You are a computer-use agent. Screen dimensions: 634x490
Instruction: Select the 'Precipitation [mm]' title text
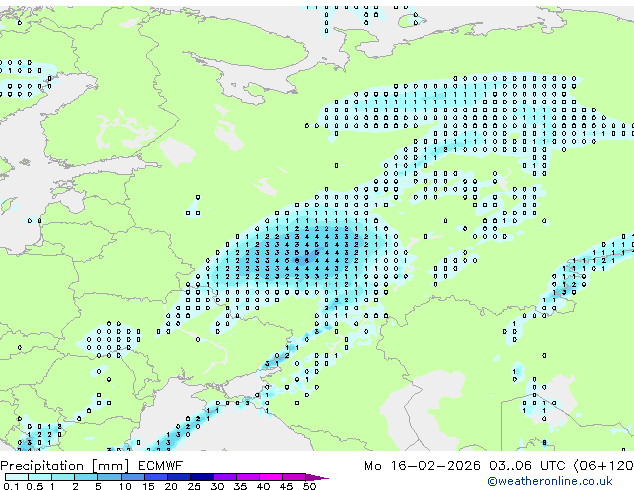coord(65,466)
